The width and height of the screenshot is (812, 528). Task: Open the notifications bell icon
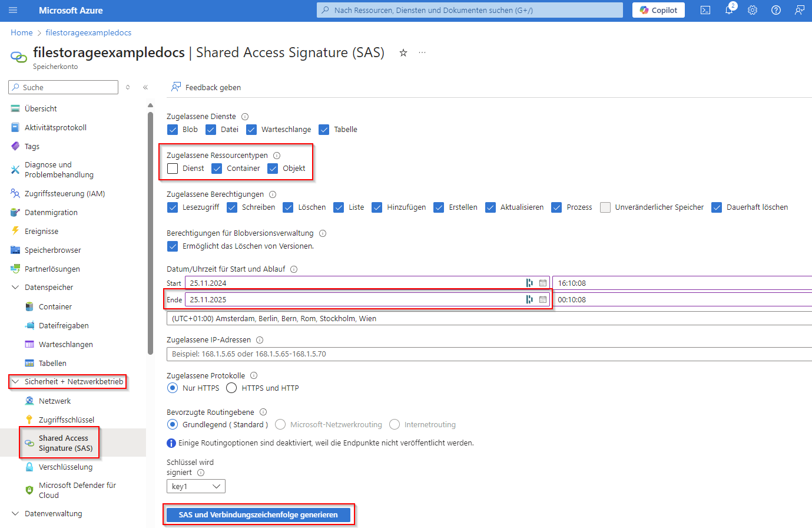coord(729,10)
